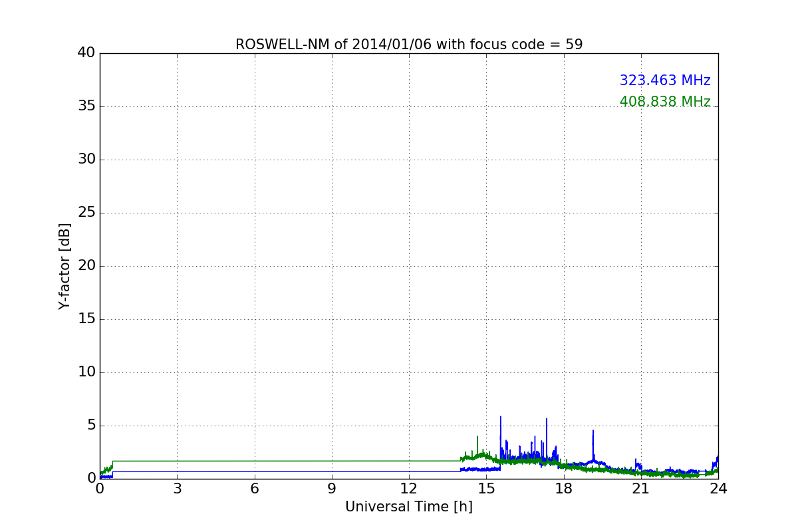Click y-axis tick label 30
Screen dimensions: 798x532
coord(86,160)
